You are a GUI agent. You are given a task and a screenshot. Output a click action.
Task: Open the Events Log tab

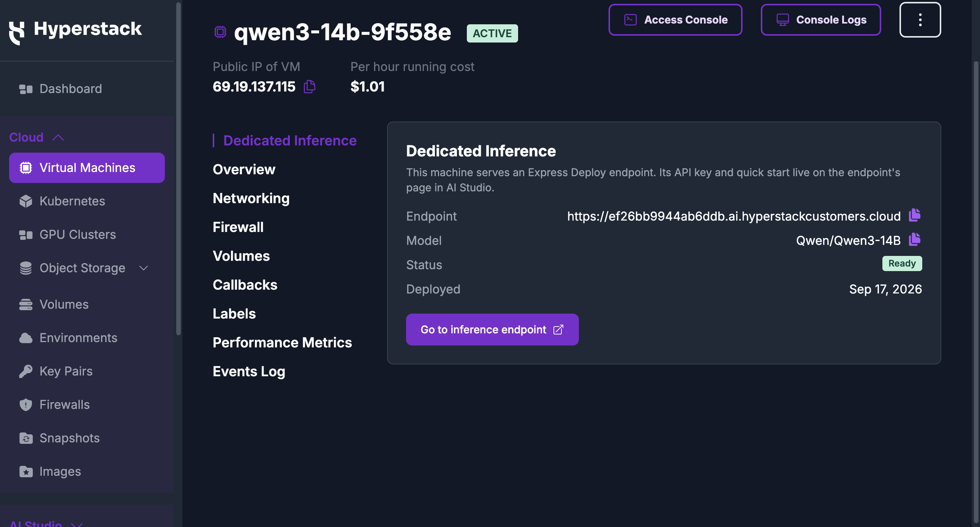pos(249,372)
